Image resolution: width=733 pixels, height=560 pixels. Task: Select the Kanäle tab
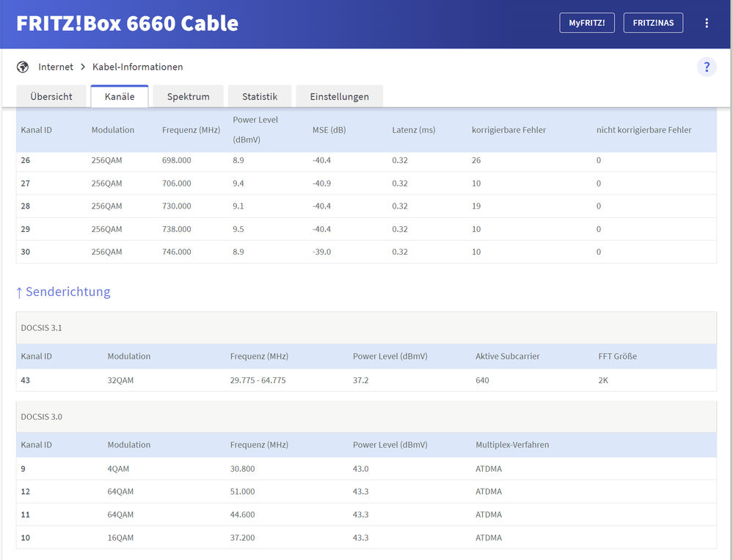click(x=120, y=96)
